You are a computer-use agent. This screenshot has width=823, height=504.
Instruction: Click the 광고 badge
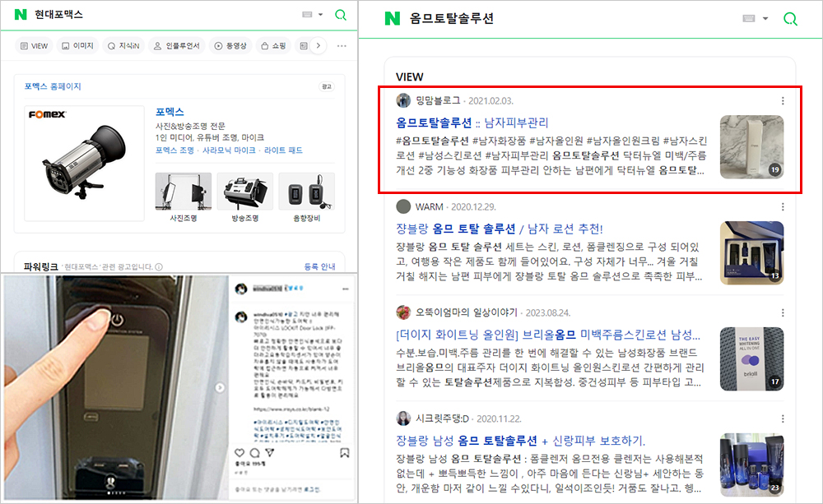coord(327,86)
